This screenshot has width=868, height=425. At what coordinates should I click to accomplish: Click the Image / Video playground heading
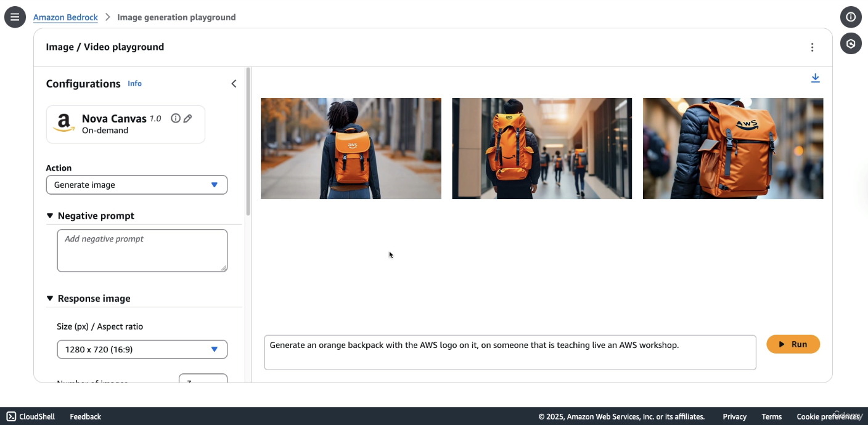pos(105,47)
